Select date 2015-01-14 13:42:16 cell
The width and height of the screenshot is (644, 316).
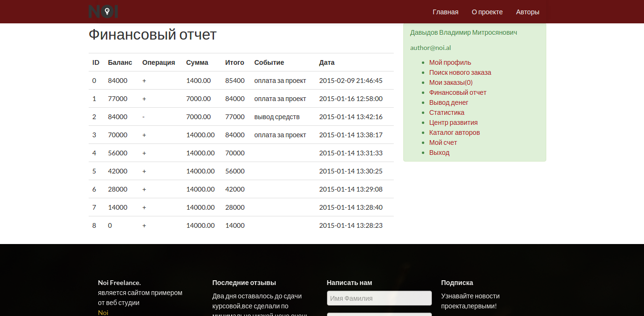(x=351, y=117)
